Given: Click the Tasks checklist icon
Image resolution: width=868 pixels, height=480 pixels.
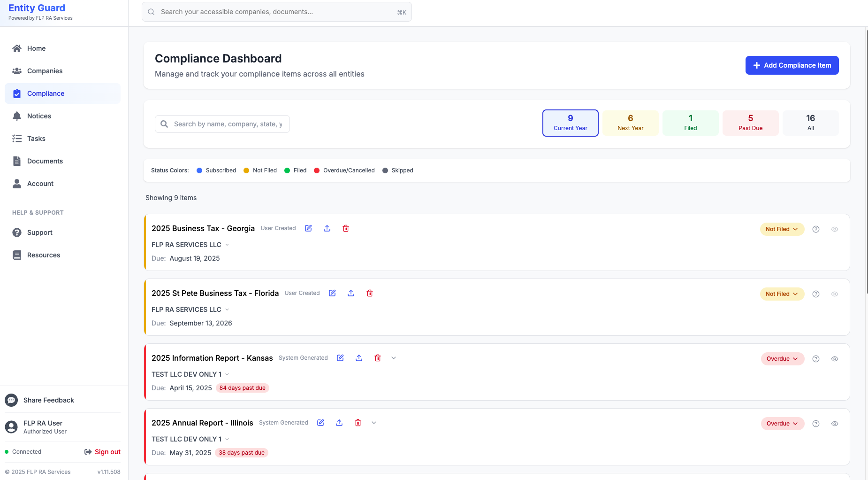Looking at the screenshot, I should pyautogui.click(x=17, y=139).
